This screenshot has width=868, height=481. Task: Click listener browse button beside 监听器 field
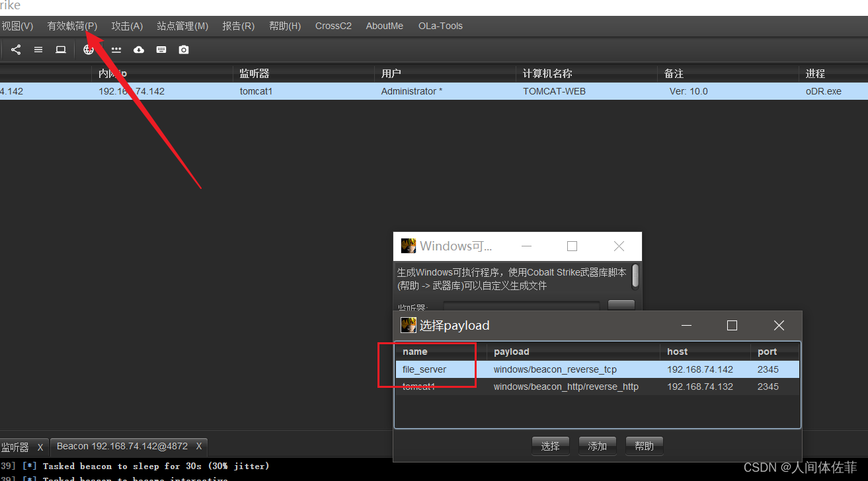coord(621,306)
